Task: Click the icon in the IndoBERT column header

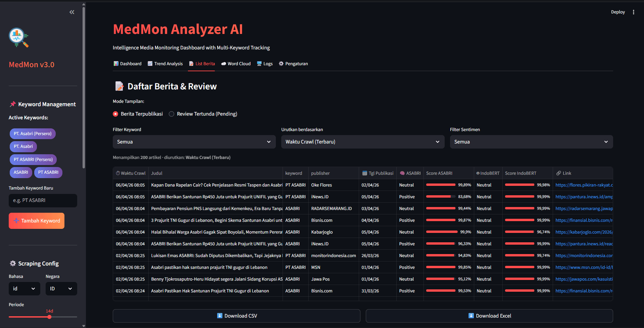Action: [x=478, y=173]
